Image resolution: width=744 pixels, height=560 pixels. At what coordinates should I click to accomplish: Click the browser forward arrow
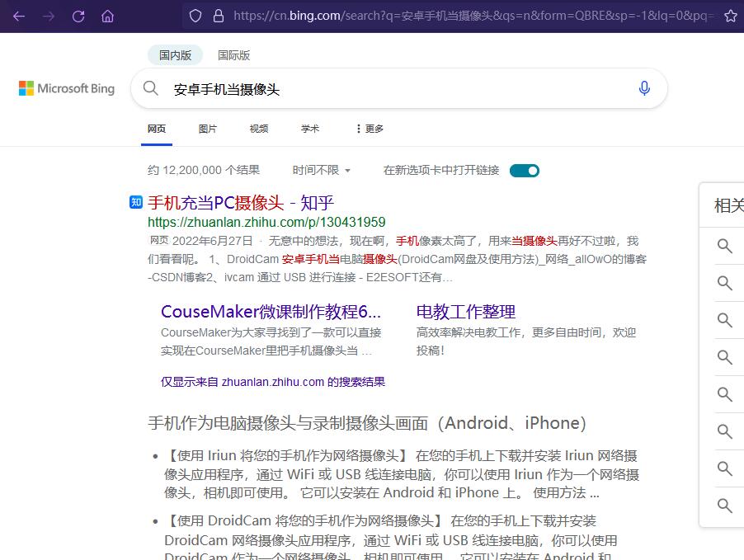(x=49, y=16)
